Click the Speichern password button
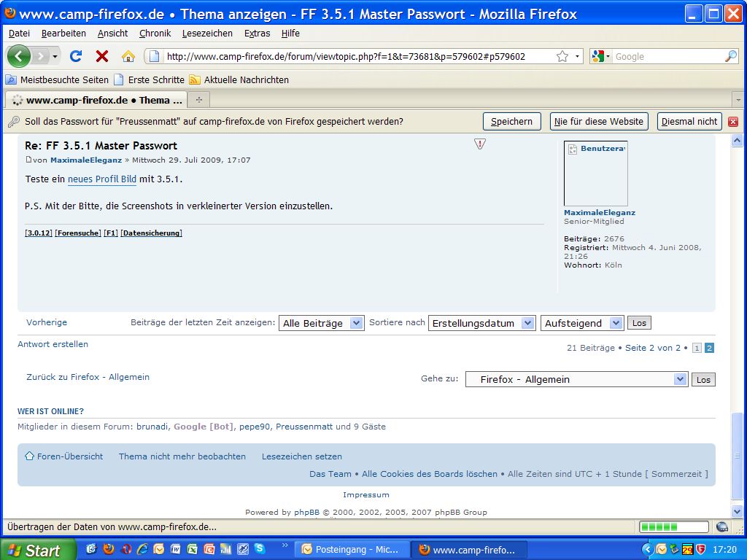This screenshot has height=560, width=747. click(511, 122)
